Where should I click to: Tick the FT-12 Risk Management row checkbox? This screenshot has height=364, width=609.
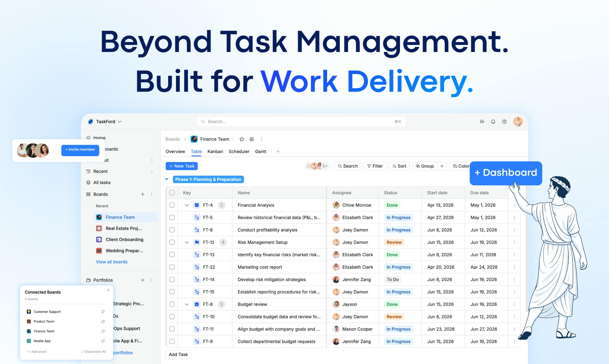(172, 242)
